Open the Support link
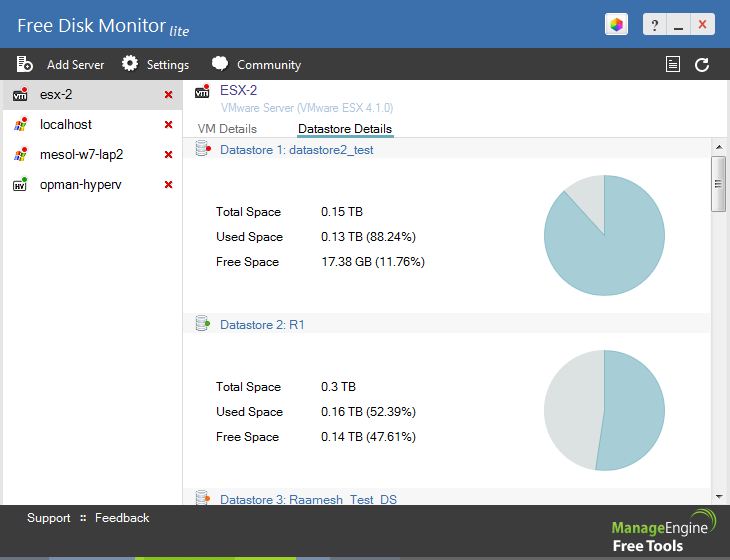 (48, 518)
